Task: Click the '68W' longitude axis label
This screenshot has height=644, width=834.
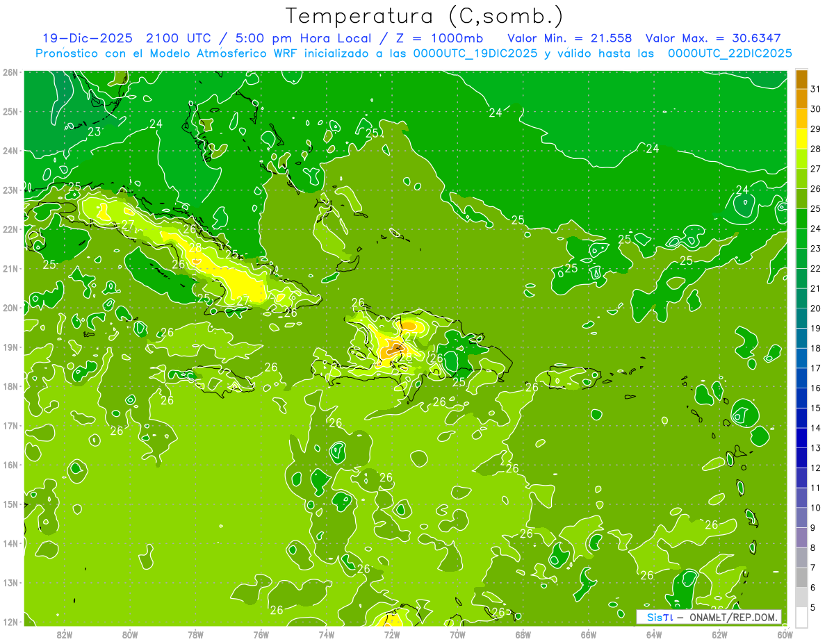Action: (523, 634)
